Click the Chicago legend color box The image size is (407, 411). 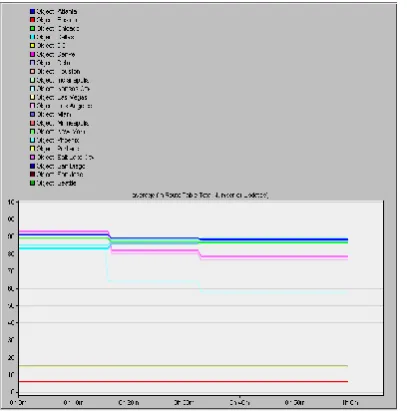(32, 29)
